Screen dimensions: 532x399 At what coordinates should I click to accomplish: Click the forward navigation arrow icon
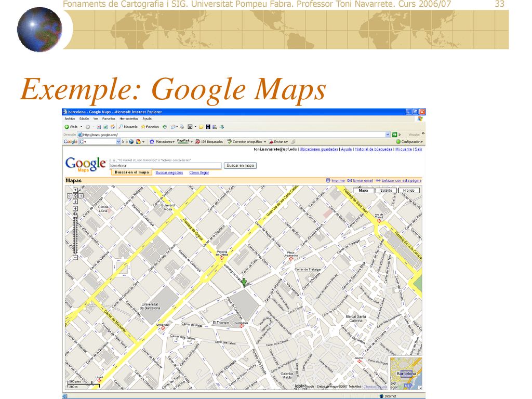(x=87, y=127)
